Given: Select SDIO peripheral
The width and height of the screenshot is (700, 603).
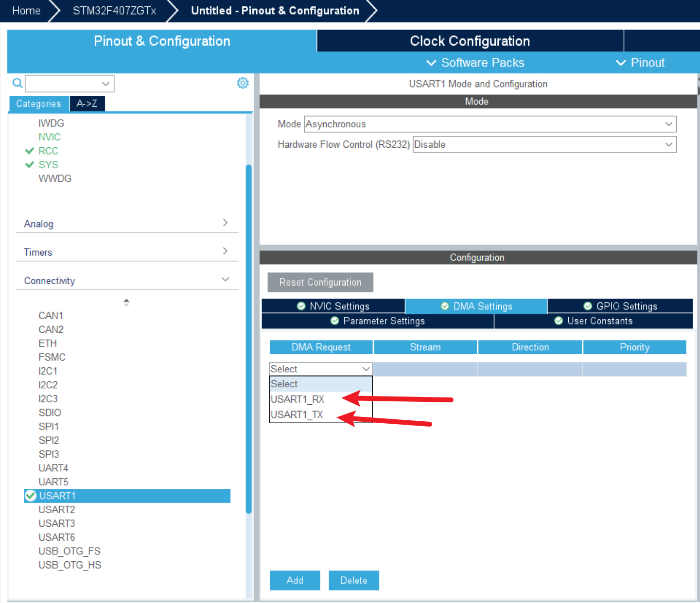Looking at the screenshot, I should tap(50, 413).
